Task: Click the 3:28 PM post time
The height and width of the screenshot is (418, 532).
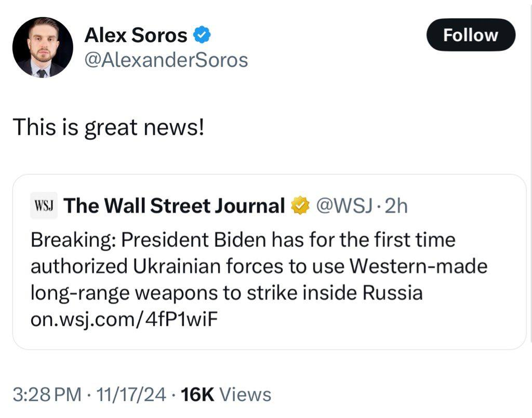Action: click(x=47, y=395)
